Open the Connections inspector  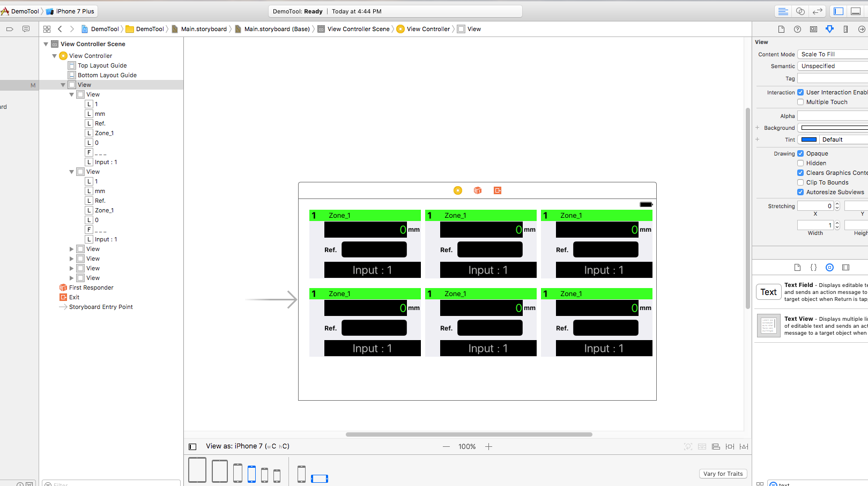pyautogui.click(x=862, y=29)
